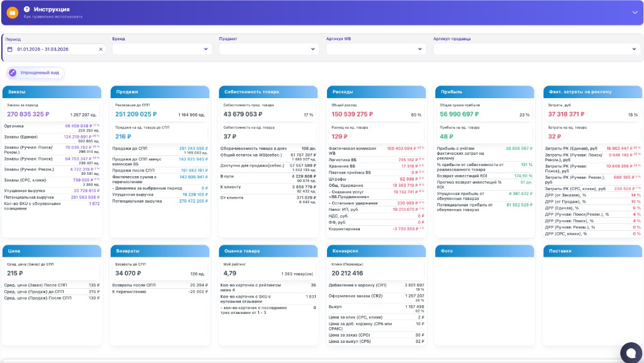The width and height of the screenshot is (644, 363).
Task: Click the Штрафы row
Action: [x=376, y=179]
